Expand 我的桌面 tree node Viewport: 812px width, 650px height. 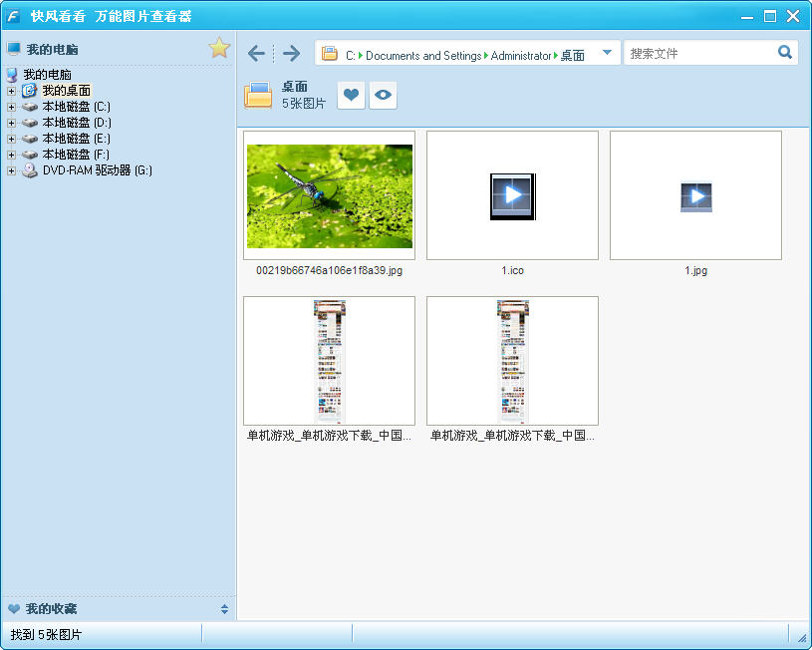[x=11, y=92]
